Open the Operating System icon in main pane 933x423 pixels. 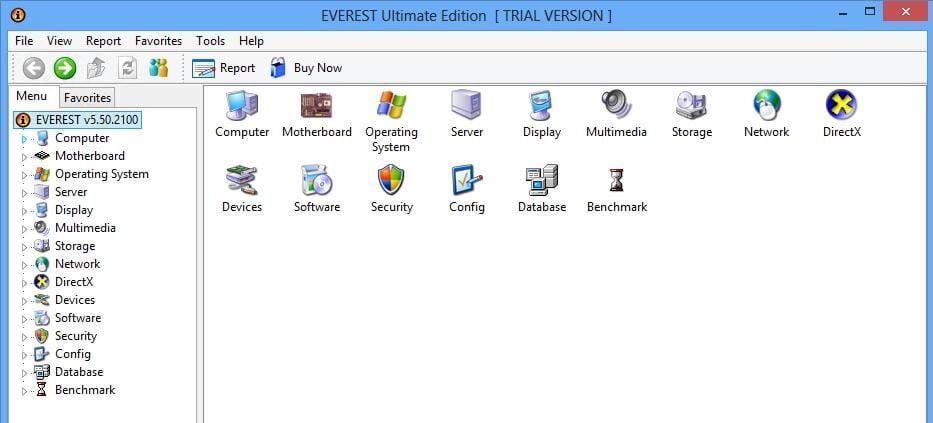392,105
